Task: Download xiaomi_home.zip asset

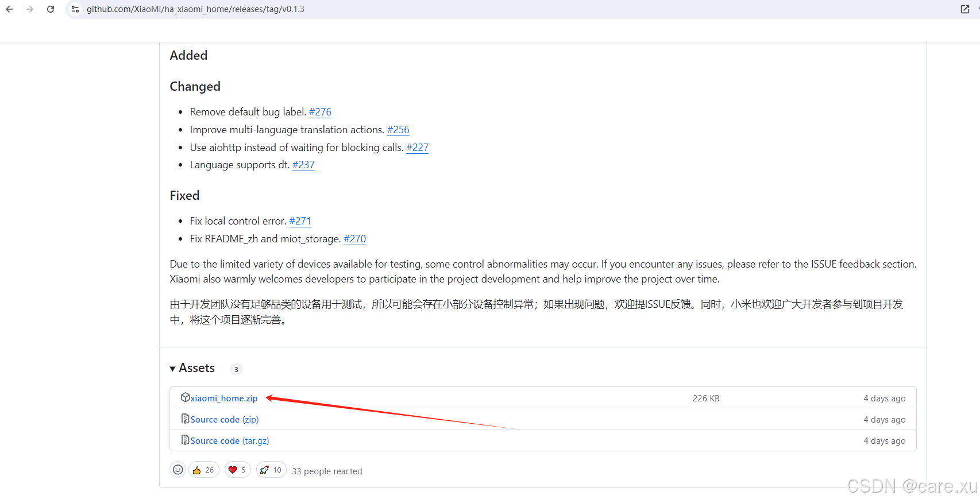Action: pyautogui.click(x=224, y=398)
